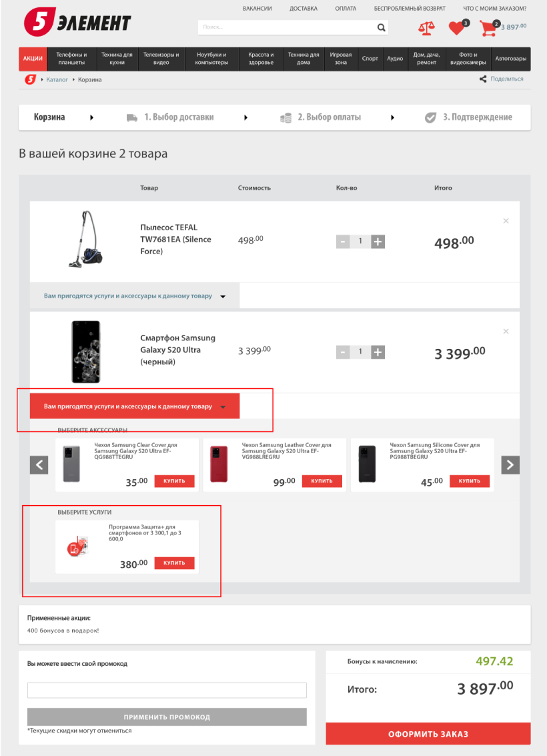The height and width of the screenshot is (756, 547).
Task: Open the ВАКАНСИИ link
Action: (x=257, y=9)
